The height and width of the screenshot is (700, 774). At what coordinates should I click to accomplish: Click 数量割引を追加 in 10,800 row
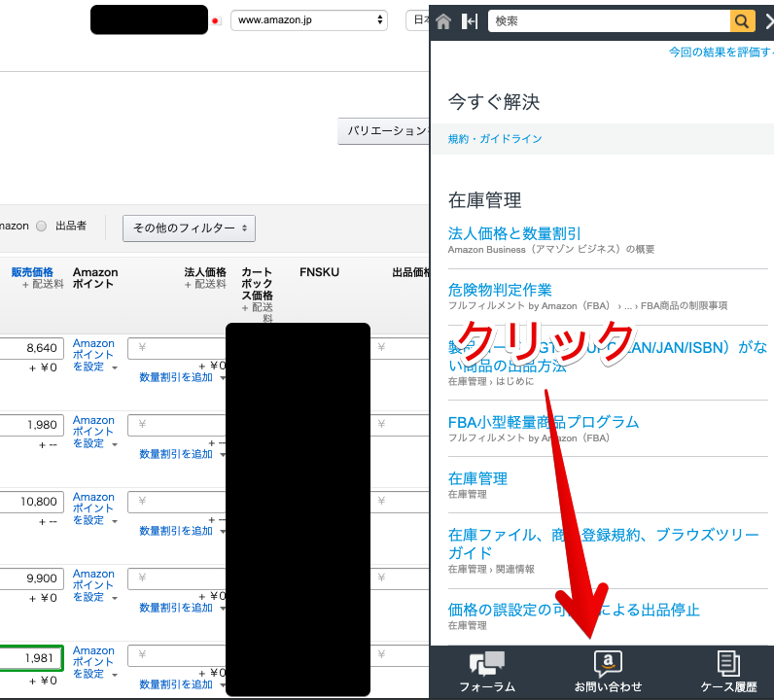(x=176, y=531)
